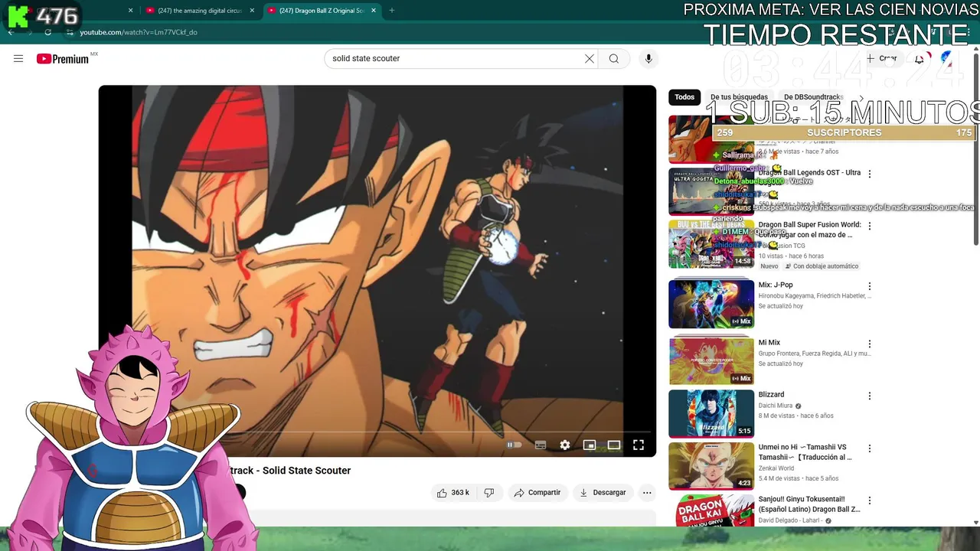Show next filter chips with arrow

tap(861, 97)
